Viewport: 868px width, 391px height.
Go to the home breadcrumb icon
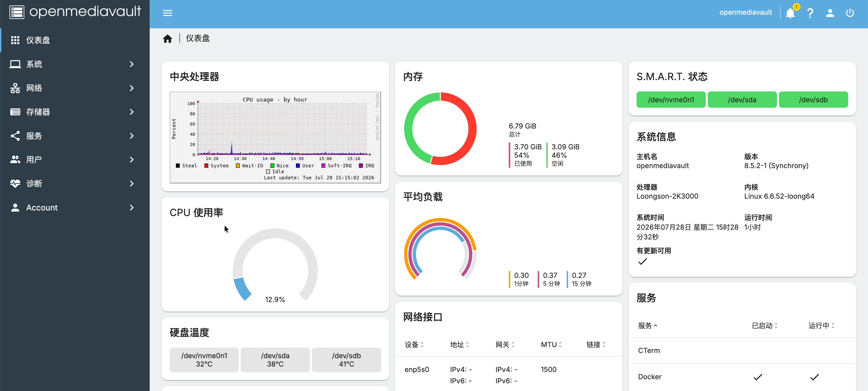(167, 38)
